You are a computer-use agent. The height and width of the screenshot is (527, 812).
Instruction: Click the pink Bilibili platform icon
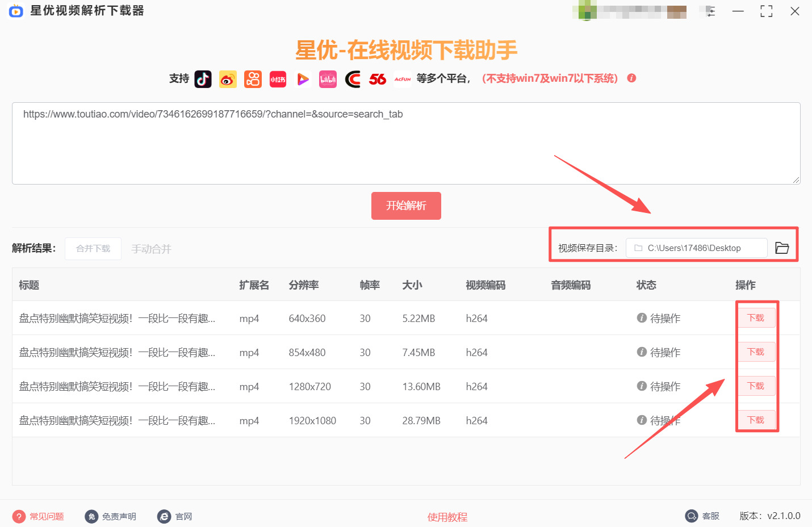pos(328,79)
